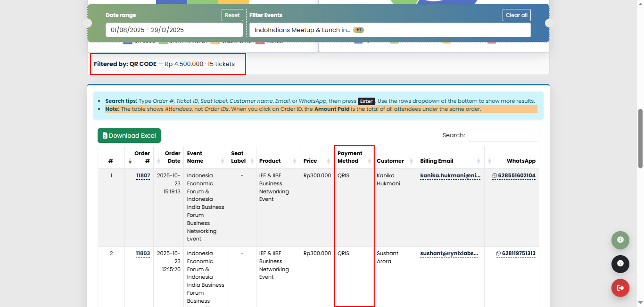Viewport: 644px width, 307px height.
Task: Open order 11807 link
Action: pos(143,175)
